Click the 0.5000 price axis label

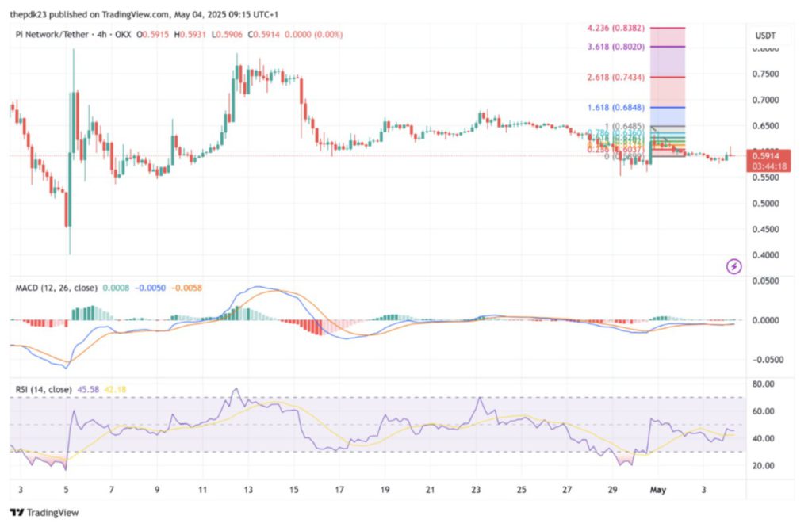(765, 204)
